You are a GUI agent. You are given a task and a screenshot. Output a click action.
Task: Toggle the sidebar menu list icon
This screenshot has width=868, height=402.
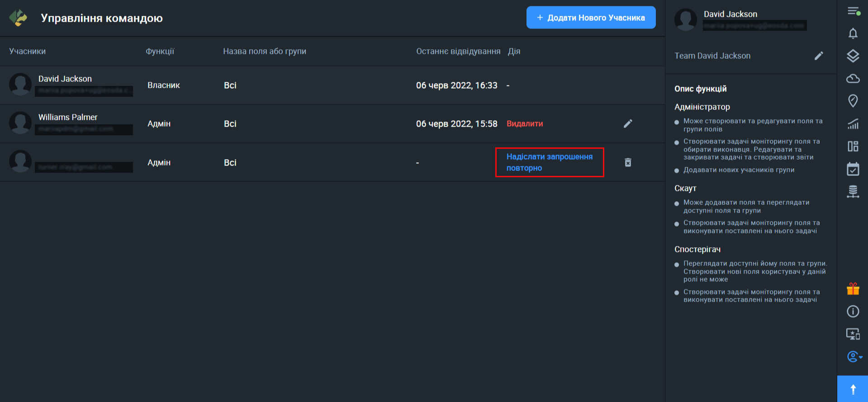853,11
